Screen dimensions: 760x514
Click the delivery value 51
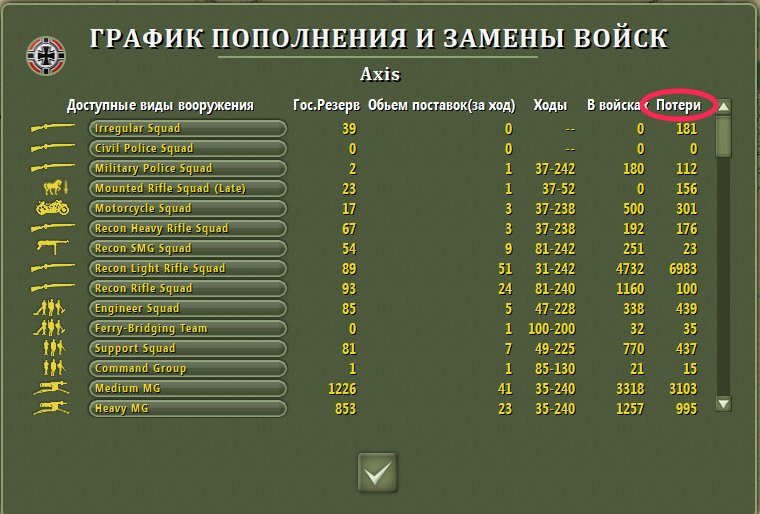point(505,269)
